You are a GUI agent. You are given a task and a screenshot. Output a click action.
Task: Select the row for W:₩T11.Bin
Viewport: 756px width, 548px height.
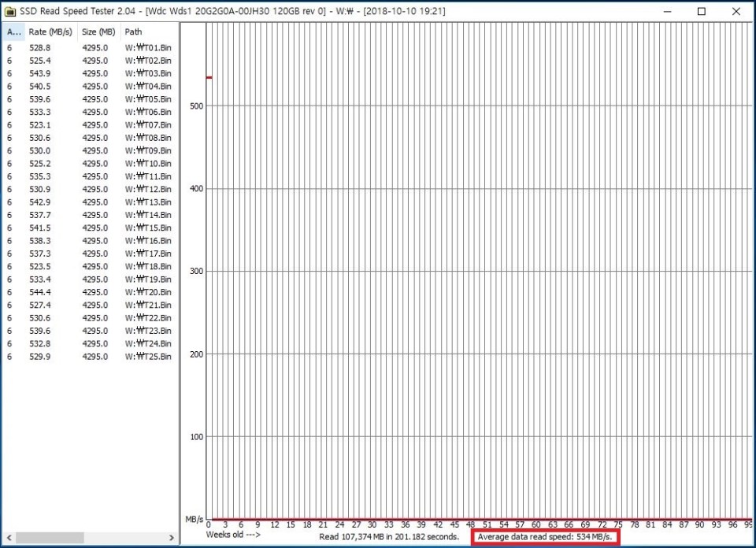point(90,176)
